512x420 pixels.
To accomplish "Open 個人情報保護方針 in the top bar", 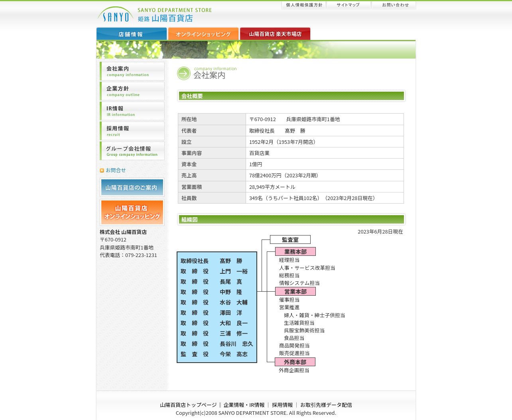I will point(304,5).
